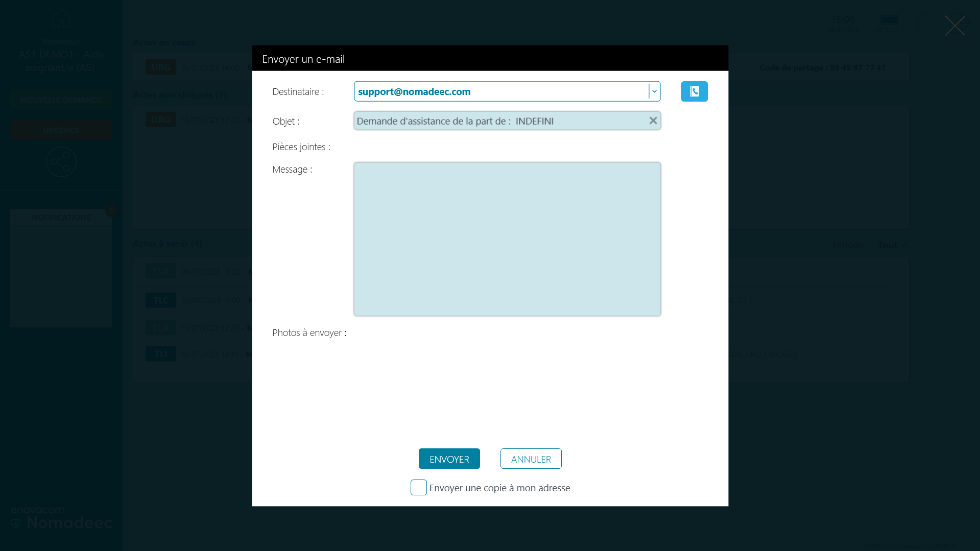980x551 pixels.
Task: Click the Code de partage text
Action: click(822, 67)
